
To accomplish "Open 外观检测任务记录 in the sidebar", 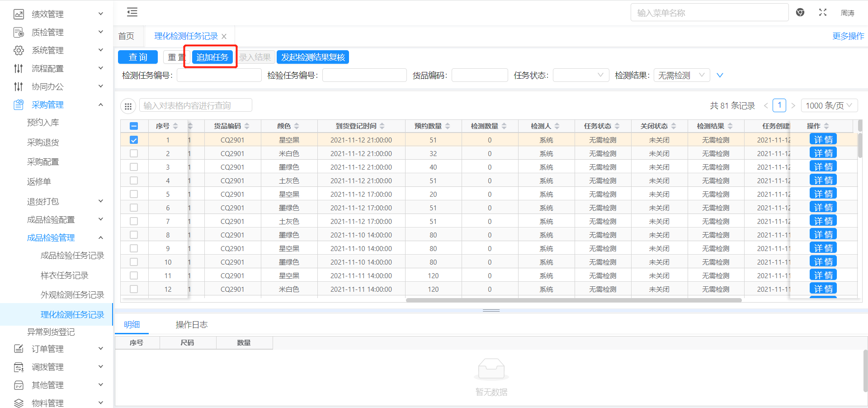I will pos(72,295).
